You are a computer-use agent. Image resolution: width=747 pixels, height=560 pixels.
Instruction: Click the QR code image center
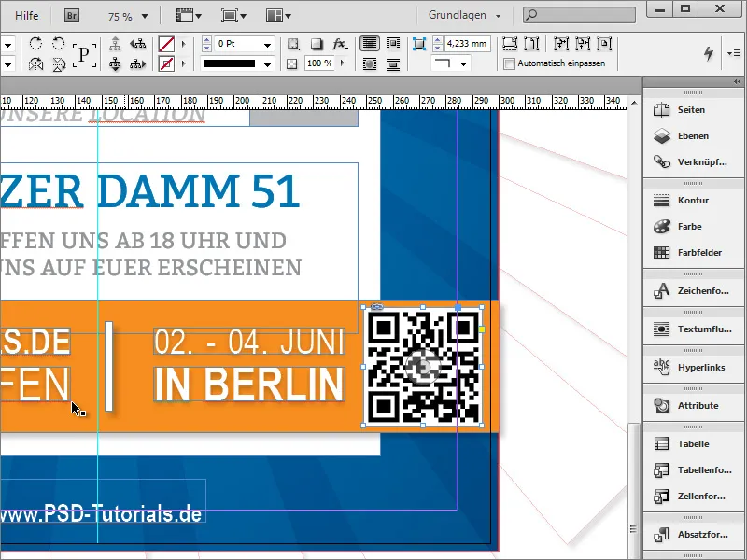[423, 367]
